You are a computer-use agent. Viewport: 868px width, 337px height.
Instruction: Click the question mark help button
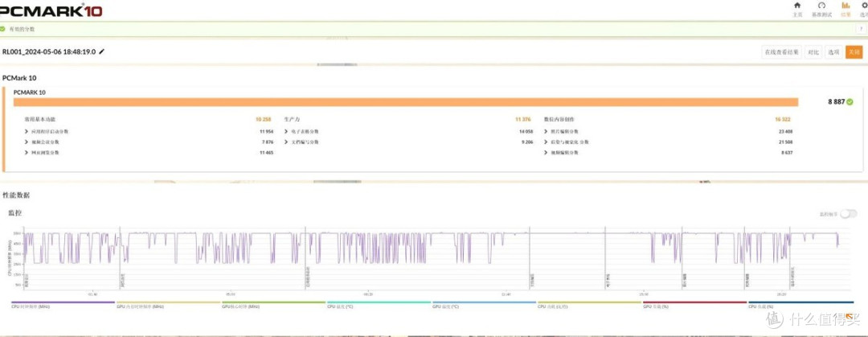click(862, 28)
